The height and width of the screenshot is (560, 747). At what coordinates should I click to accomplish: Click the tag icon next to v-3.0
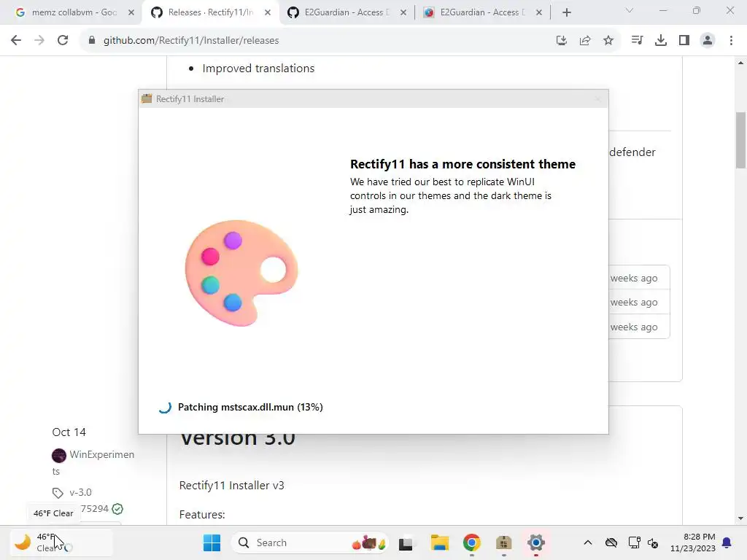pos(58,493)
